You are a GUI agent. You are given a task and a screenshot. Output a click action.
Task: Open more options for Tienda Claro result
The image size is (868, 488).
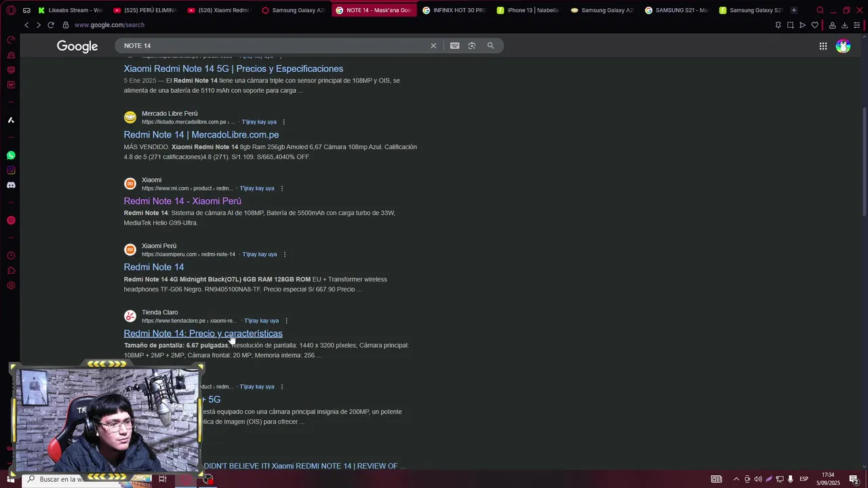(x=286, y=321)
